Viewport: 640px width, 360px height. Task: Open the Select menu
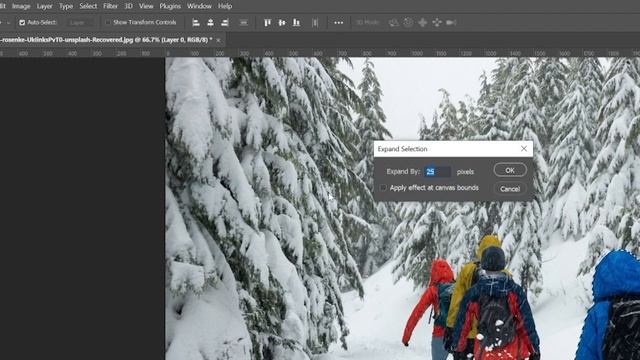tap(88, 6)
